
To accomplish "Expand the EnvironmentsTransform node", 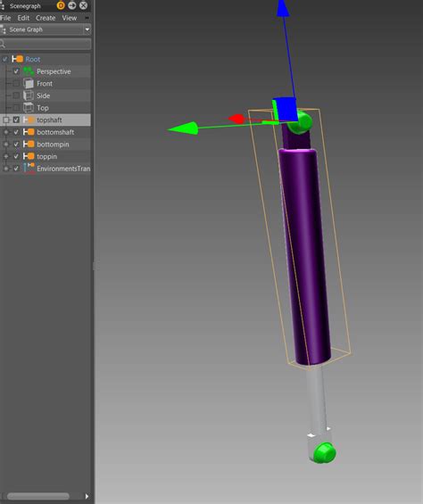I will pos(5,169).
